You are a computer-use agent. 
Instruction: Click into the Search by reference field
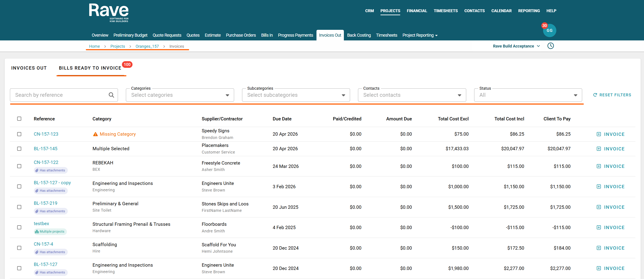60,95
